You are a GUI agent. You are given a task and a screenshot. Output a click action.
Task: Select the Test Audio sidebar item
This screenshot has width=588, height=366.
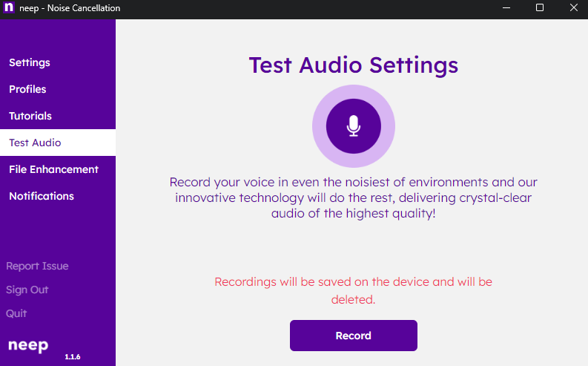click(35, 143)
